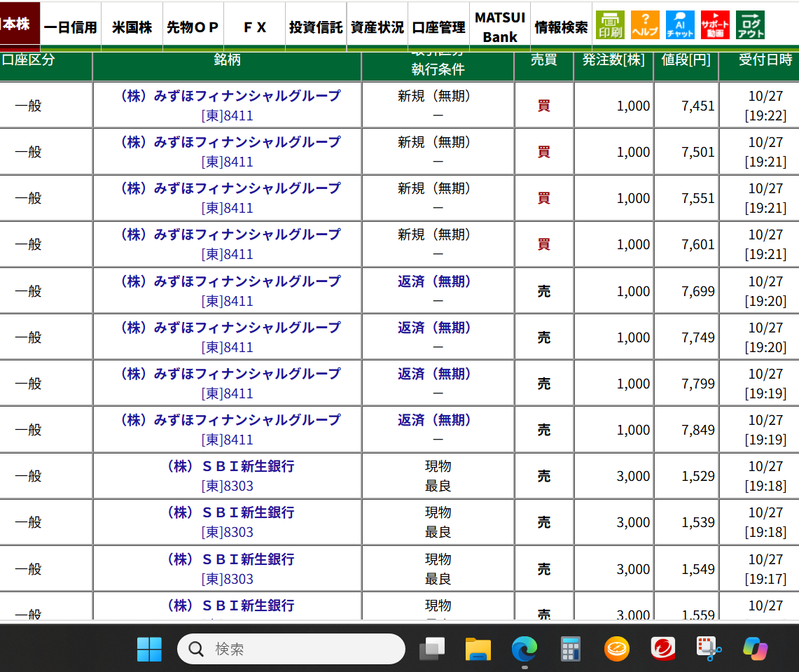Open the red サポート動画 icon
Viewport: 799px width, 672px height.
(x=715, y=25)
